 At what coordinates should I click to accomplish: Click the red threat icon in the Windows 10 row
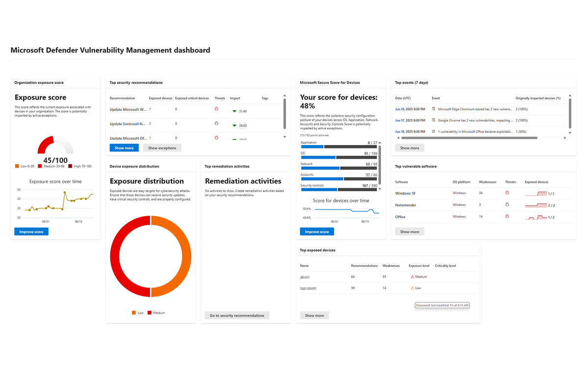pyautogui.click(x=507, y=193)
